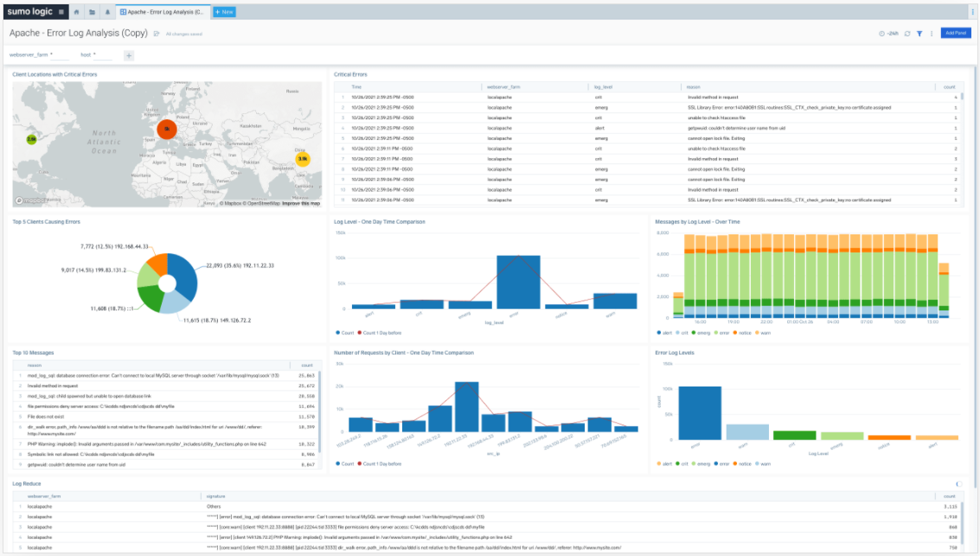Screen dimensions: 980x556
Task: Sort Log Reduce by signature column
Action: click(215, 496)
